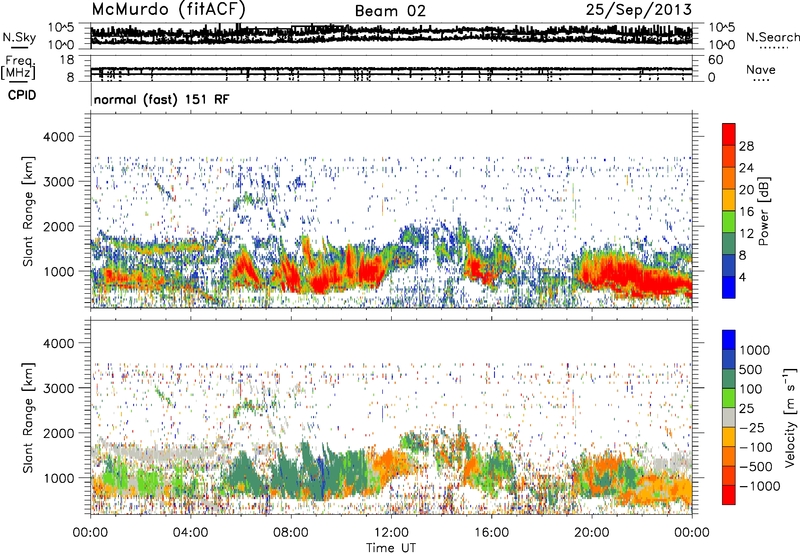Click the 'Power [dB]' colorbar label
800x554 pixels.
coord(763,211)
